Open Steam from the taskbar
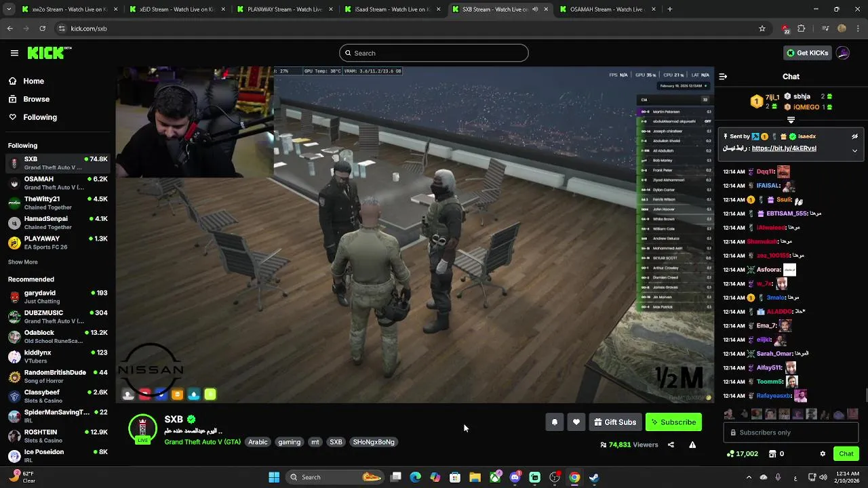 [594, 477]
